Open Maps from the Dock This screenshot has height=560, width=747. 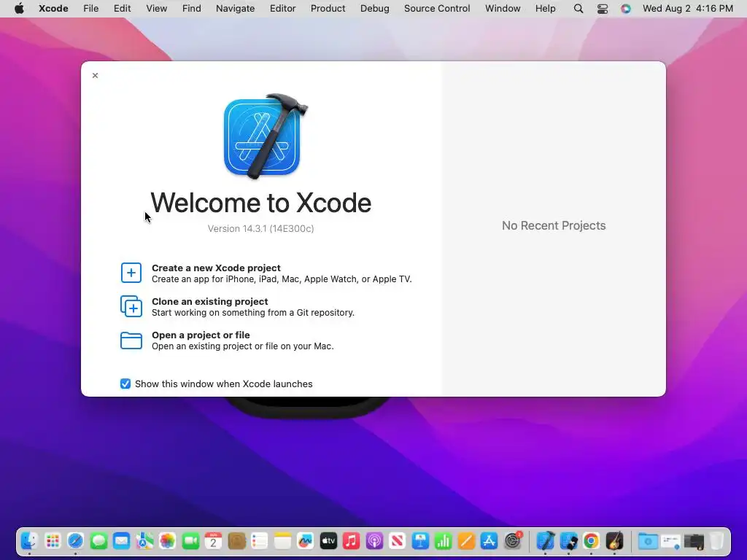pyautogui.click(x=145, y=541)
